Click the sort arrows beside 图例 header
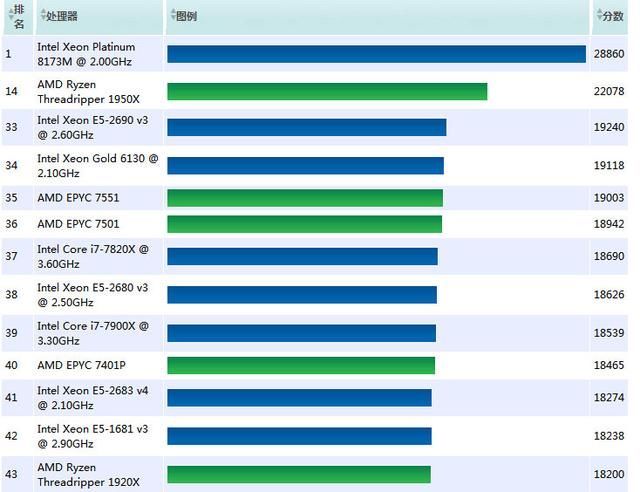 171,16
